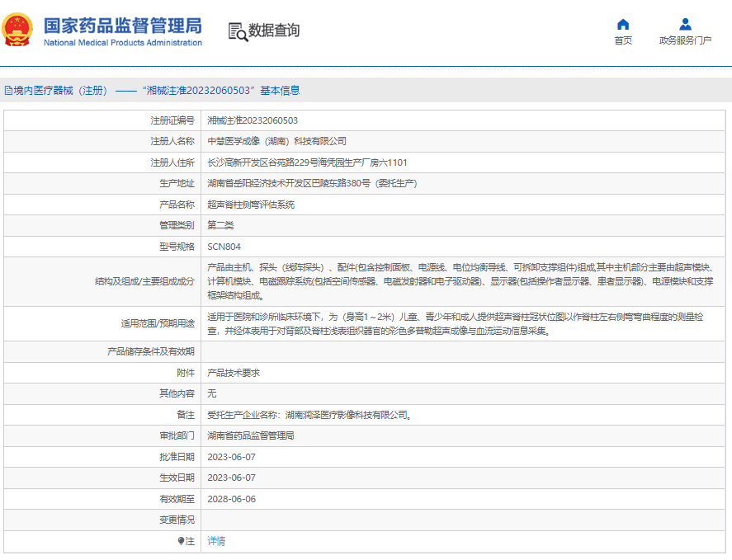Click National Medical Products Administration text
The image size is (732, 560).
coord(123,42)
